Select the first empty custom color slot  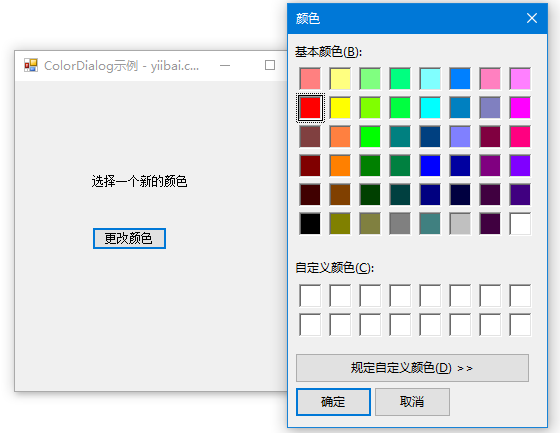pos(310,296)
